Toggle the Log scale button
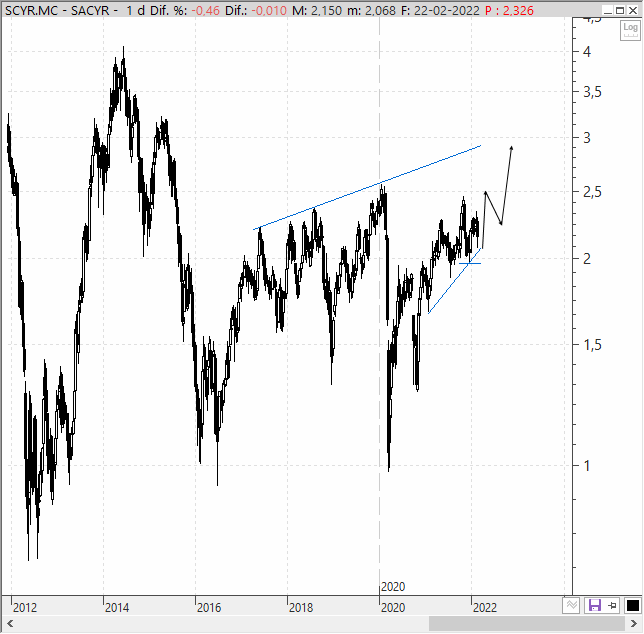644x634 pixels. point(630,30)
